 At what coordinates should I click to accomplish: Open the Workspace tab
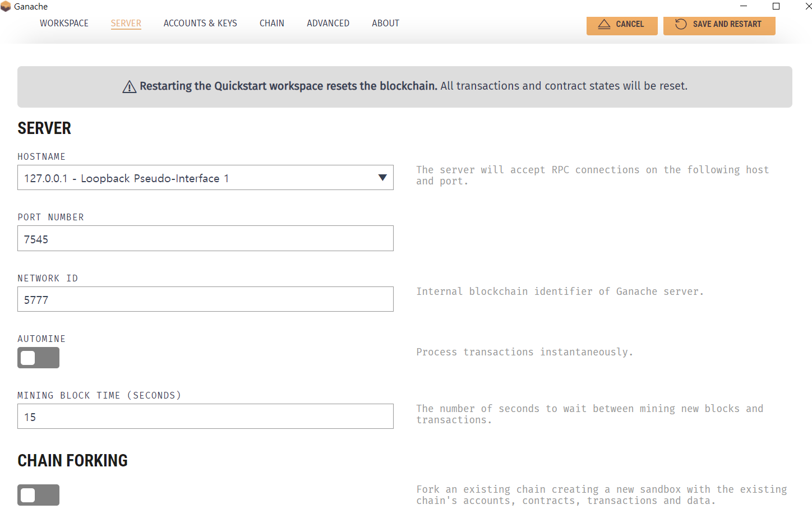[64, 23]
